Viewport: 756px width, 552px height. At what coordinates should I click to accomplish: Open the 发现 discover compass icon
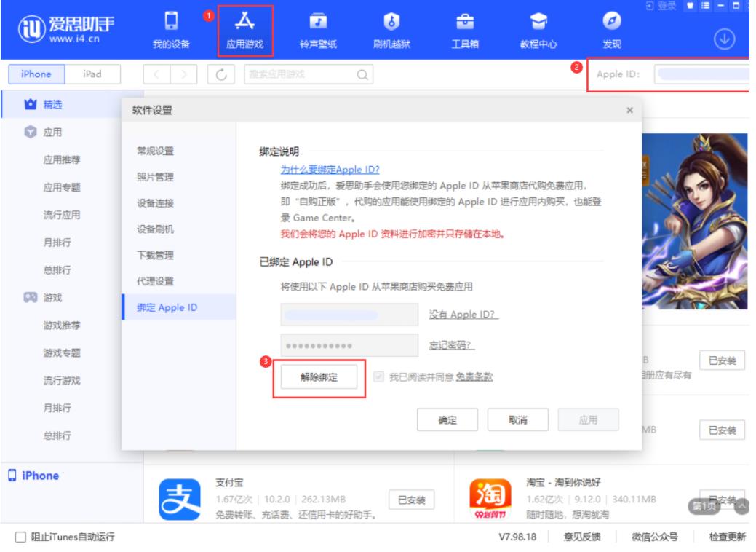(x=611, y=21)
